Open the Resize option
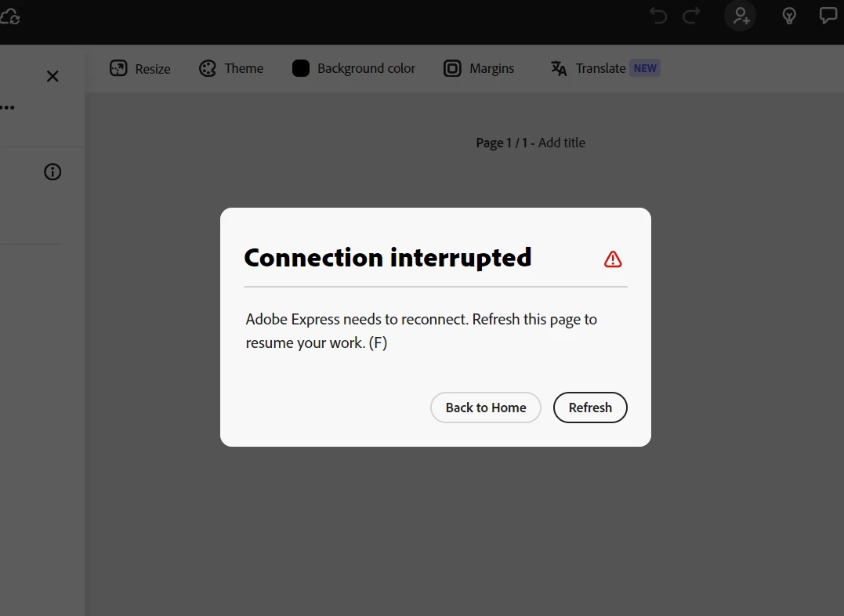 [x=140, y=68]
